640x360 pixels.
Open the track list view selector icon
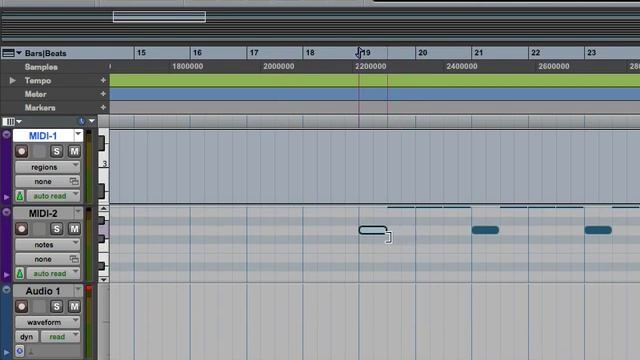(x=8, y=121)
